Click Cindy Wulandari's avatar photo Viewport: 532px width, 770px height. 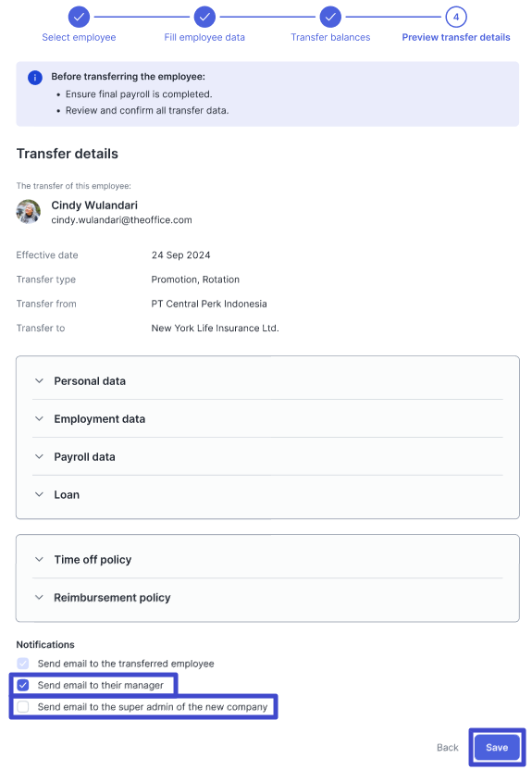(x=29, y=212)
